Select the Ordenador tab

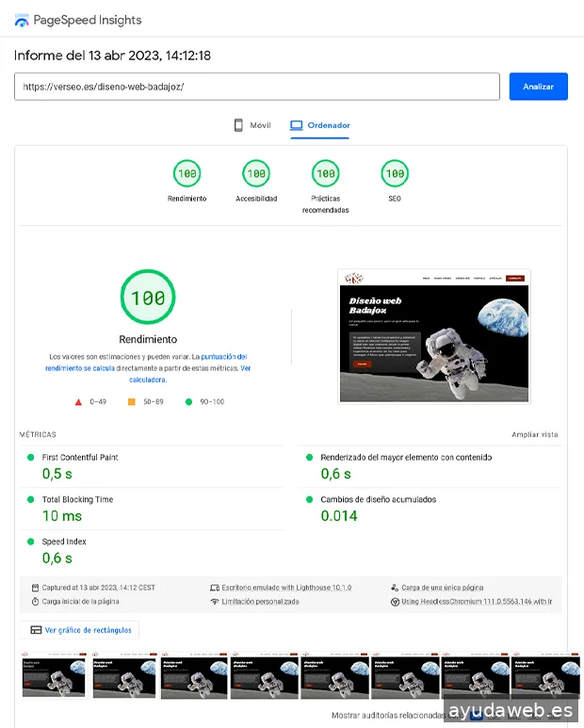(320, 125)
